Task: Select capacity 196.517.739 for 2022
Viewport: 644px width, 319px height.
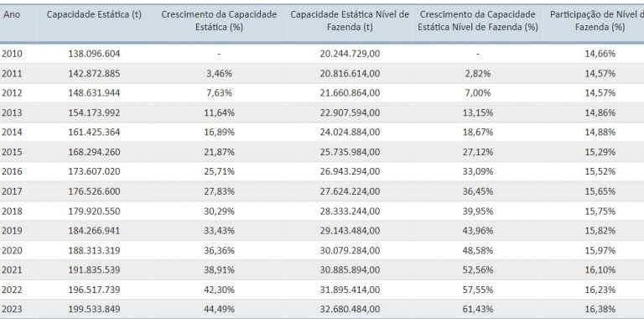Action: (94, 290)
